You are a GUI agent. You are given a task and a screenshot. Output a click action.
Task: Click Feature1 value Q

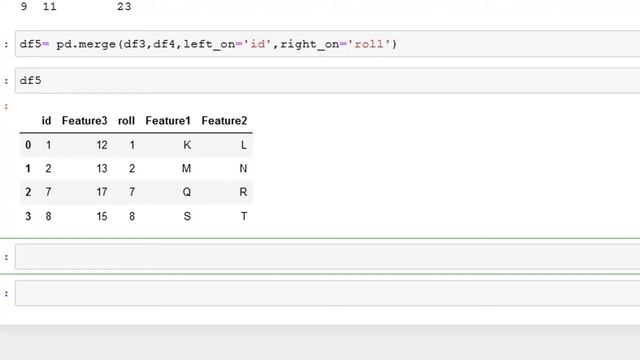[x=187, y=192]
